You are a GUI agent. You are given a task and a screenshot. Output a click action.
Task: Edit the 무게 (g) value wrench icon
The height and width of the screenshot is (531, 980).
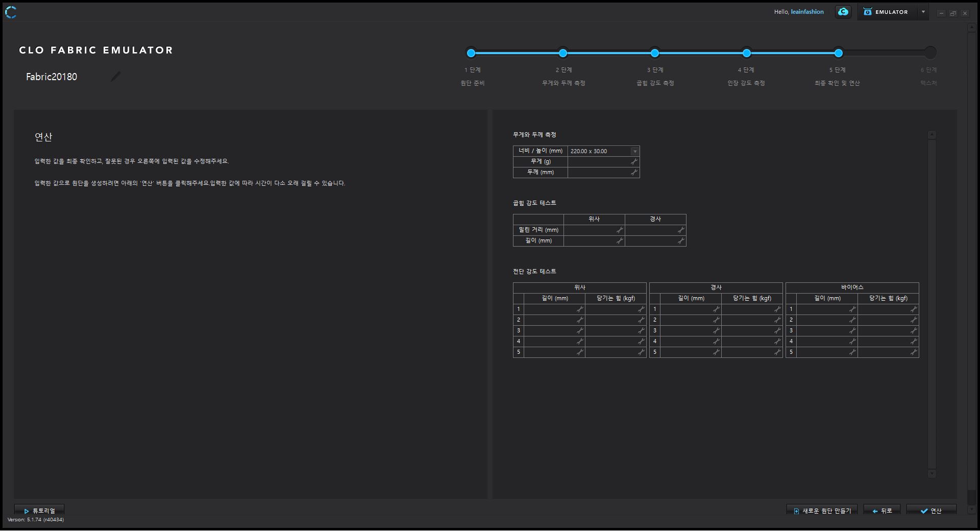coord(634,161)
